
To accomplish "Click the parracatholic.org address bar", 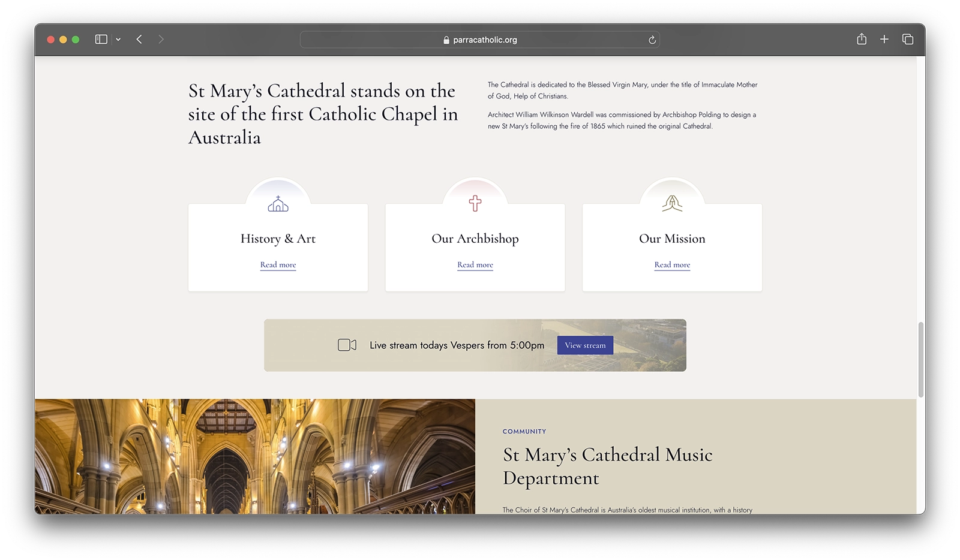I will click(480, 40).
